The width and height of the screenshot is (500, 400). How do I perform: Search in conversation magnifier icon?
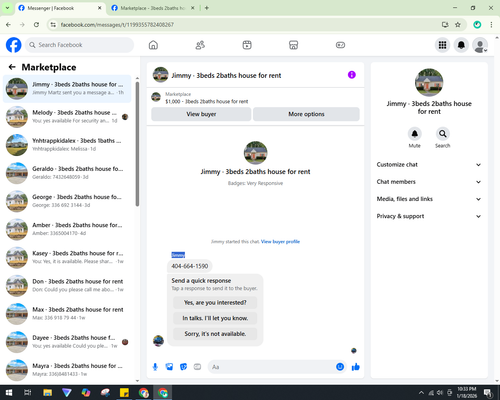tap(442, 134)
